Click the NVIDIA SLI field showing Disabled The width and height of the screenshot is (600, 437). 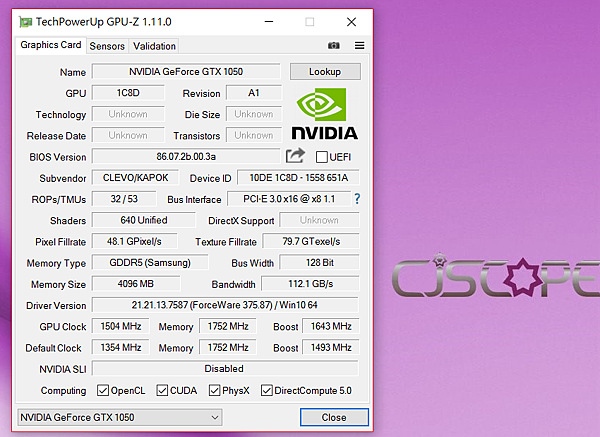click(x=225, y=369)
